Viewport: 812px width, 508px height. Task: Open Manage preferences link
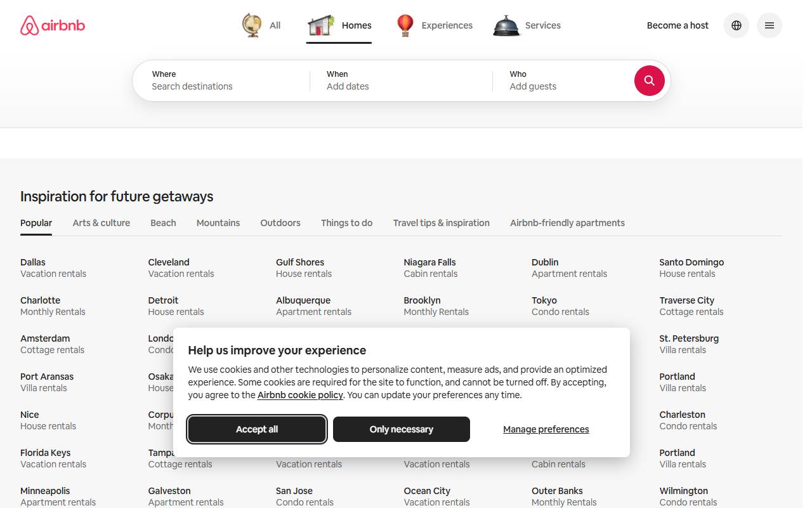pyautogui.click(x=546, y=429)
